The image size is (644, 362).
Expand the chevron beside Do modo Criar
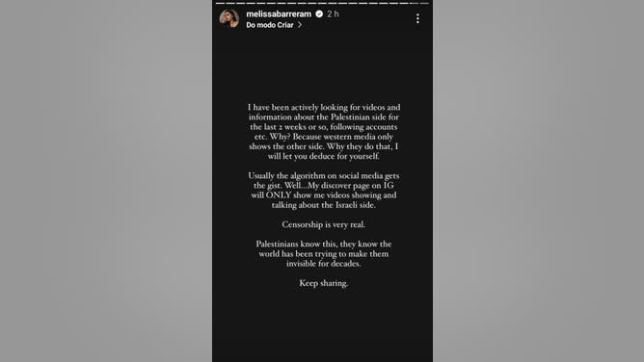[x=300, y=25]
